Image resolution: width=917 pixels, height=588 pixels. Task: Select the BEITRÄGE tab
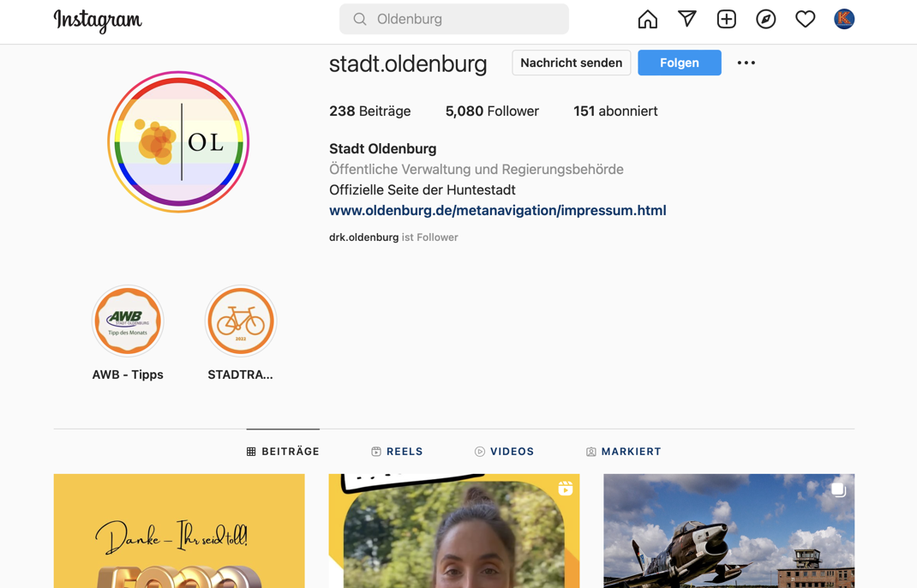pyautogui.click(x=283, y=452)
